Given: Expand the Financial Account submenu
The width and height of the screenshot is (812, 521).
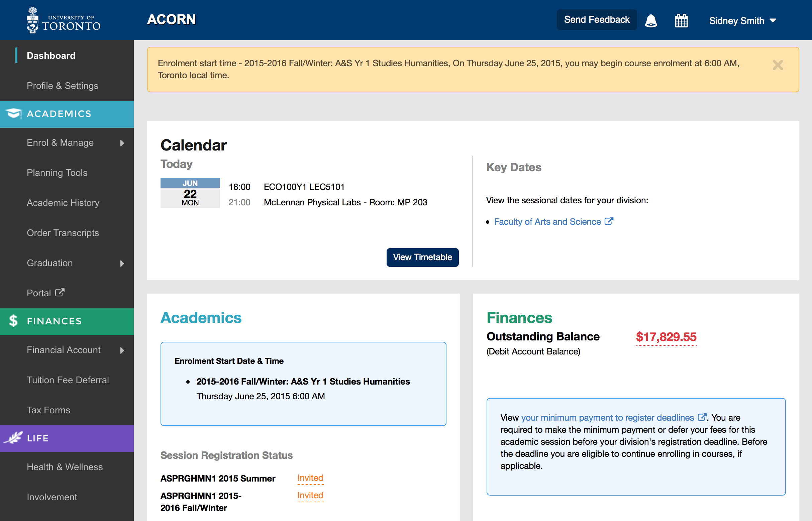Looking at the screenshot, I should pyautogui.click(x=122, y=350).
